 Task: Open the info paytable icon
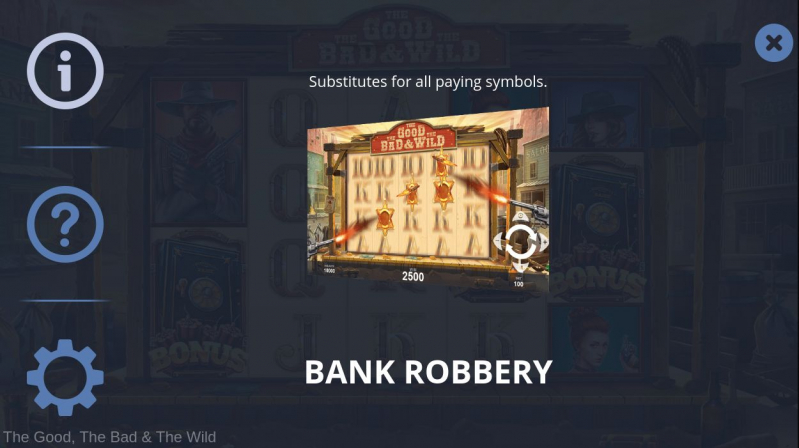tap(65, 71)
